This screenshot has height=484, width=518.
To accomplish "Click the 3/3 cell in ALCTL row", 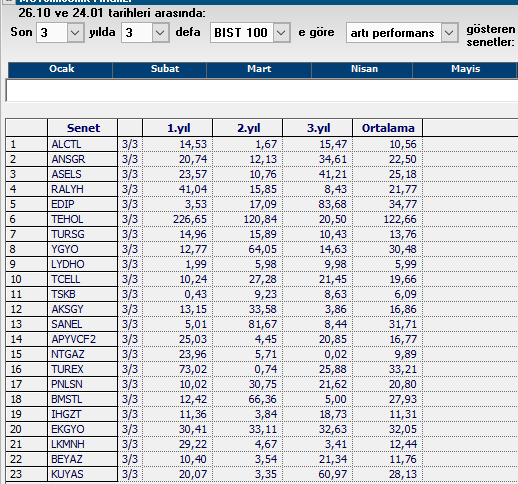I will 130,144.
